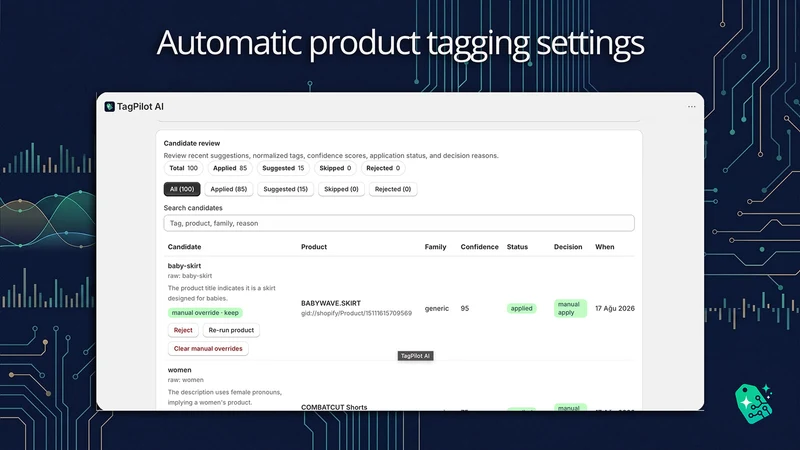Click the women candidate name

coord(180,370)
